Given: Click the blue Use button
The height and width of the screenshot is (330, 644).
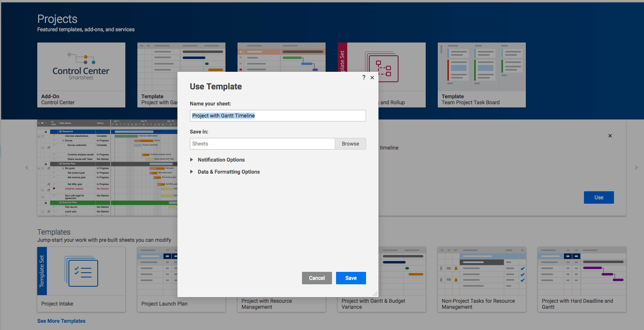Looking at the screenshot, I should 598,197.
